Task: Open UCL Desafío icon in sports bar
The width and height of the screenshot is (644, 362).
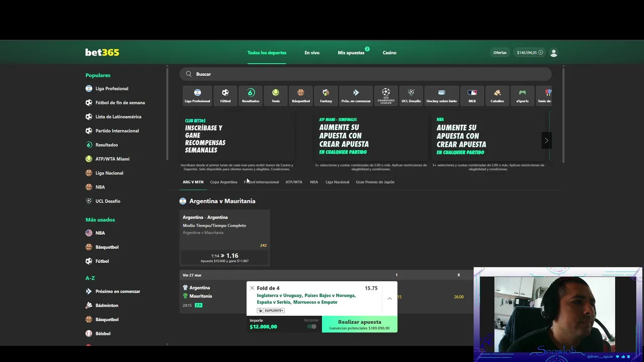Action: pyautogui.click(x=411, y=96)
